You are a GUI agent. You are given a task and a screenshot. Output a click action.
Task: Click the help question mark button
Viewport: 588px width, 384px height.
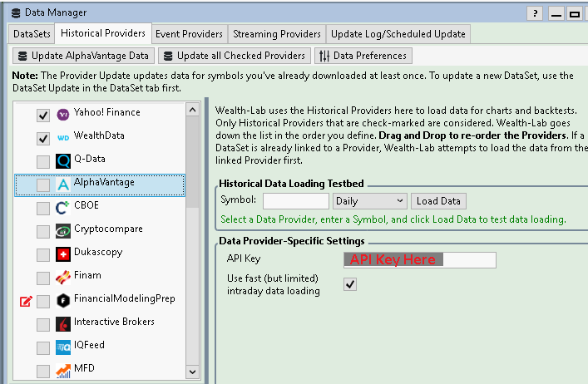pos(535,14)
